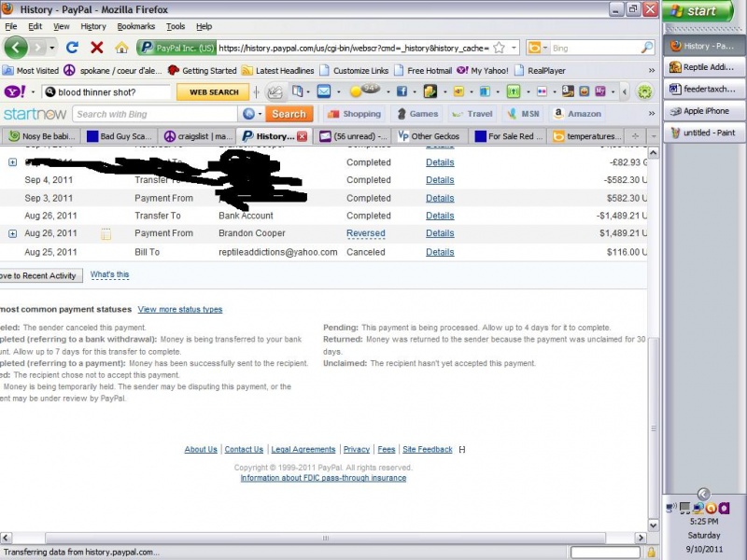Click the vertical scrollbar down arrow

(653, 525)
